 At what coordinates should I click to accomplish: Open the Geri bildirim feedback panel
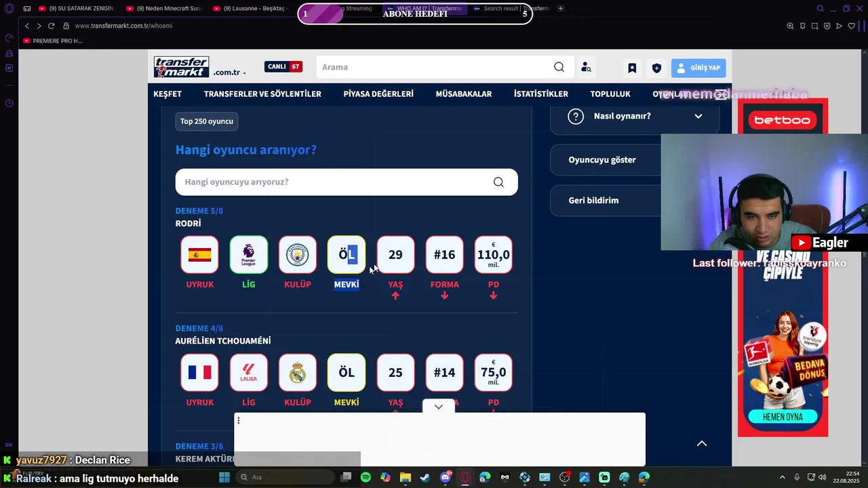click(x=606, y=201)
